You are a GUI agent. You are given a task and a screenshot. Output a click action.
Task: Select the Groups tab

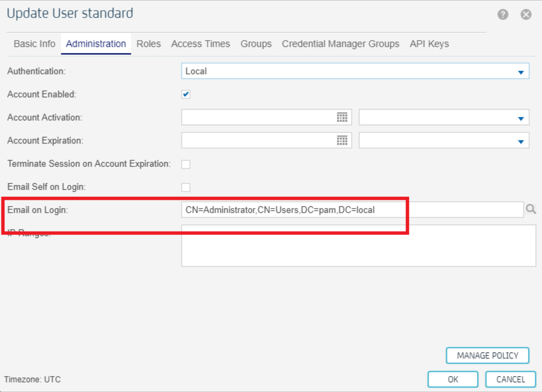point(256,44)
